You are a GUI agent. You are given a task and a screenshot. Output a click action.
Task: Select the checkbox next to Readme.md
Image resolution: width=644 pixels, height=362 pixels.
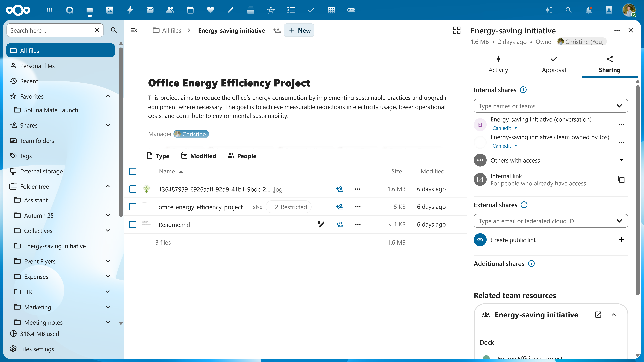133,224
